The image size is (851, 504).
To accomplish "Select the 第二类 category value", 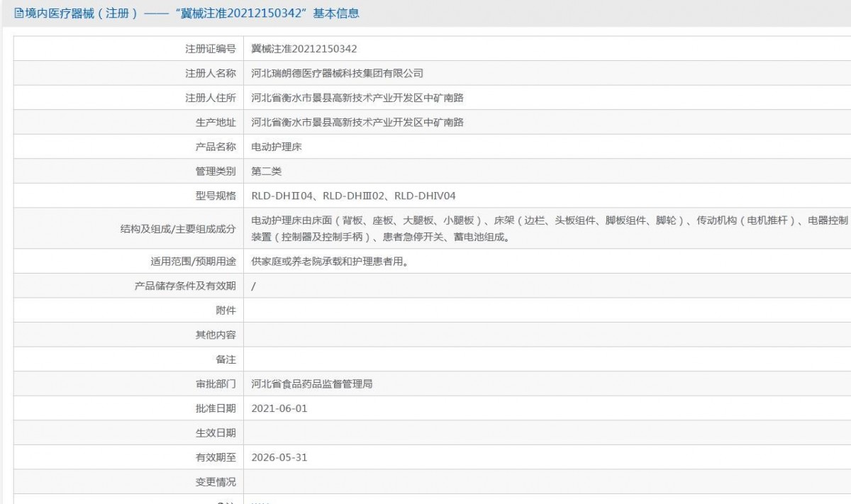I will click(x=267, y=171).
